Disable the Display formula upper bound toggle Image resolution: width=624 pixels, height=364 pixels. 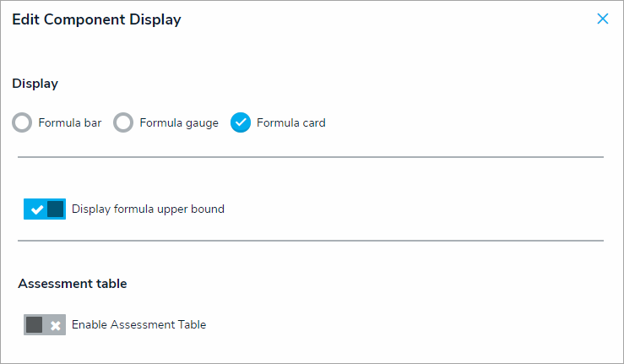click(x=45, y=209)
